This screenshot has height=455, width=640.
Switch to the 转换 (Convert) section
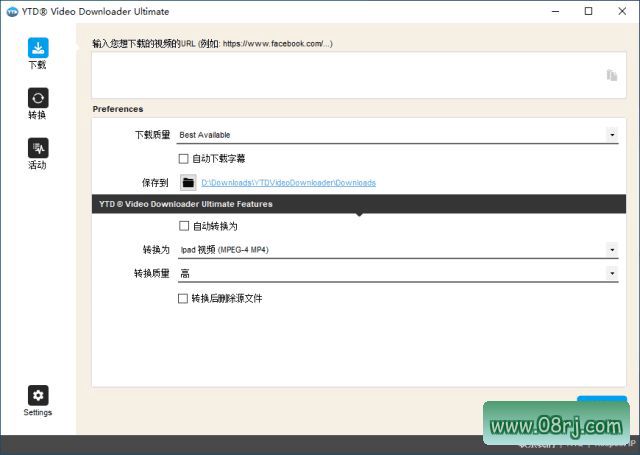(38, 98)
